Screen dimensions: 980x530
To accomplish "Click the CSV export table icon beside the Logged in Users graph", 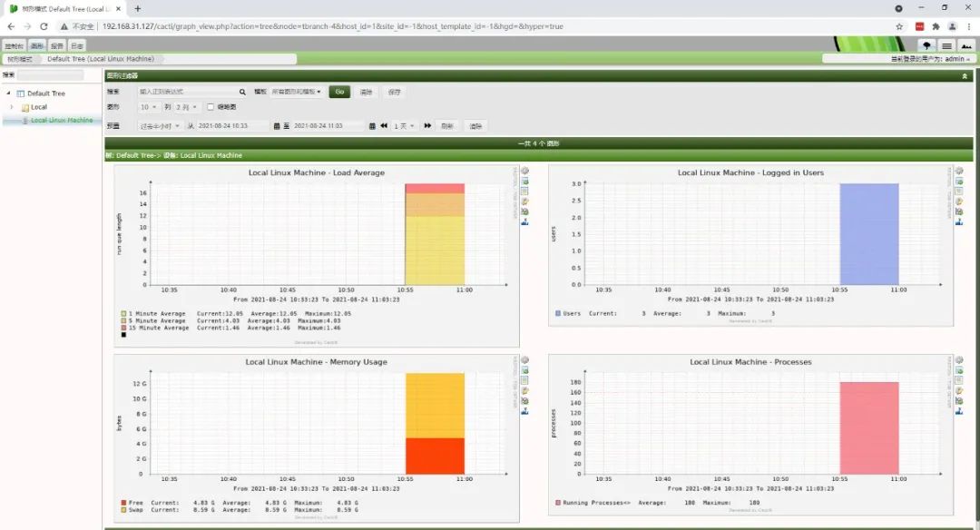I will click(959, 191).
